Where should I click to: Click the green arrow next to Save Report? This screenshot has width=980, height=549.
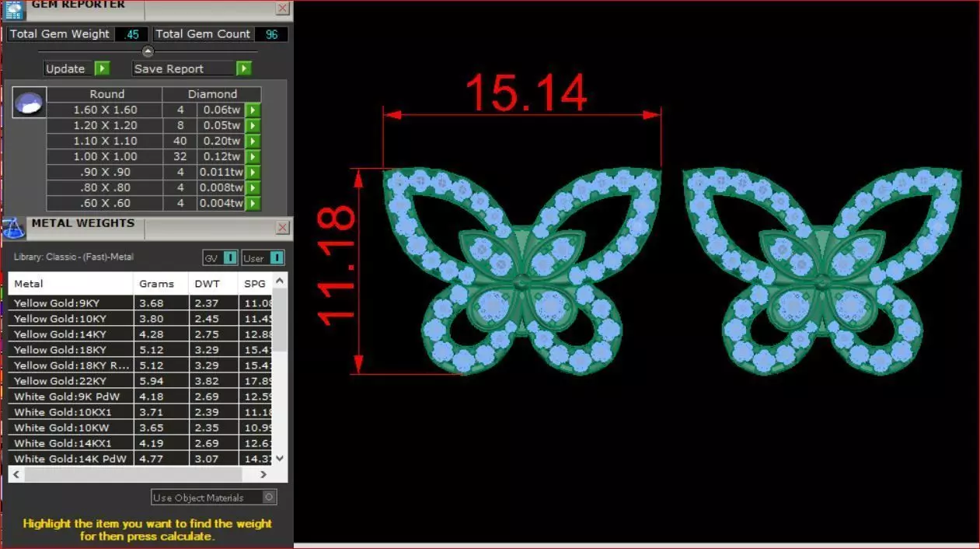point(244,68)
